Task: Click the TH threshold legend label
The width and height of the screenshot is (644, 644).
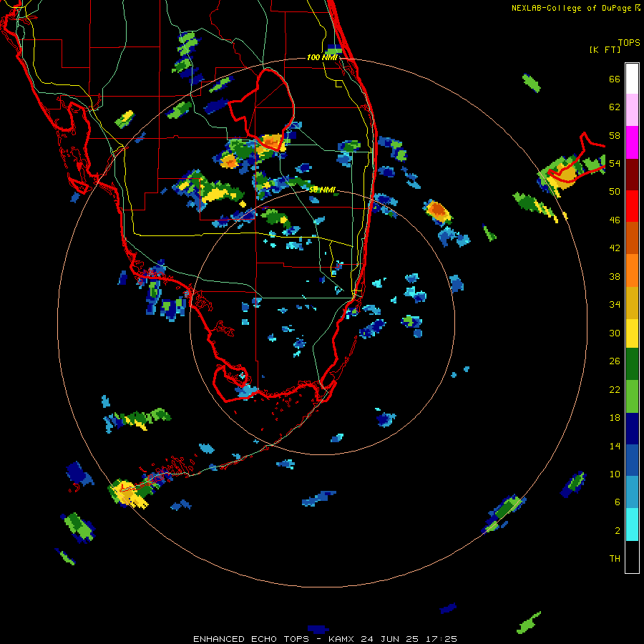Action: pos(615,558)
